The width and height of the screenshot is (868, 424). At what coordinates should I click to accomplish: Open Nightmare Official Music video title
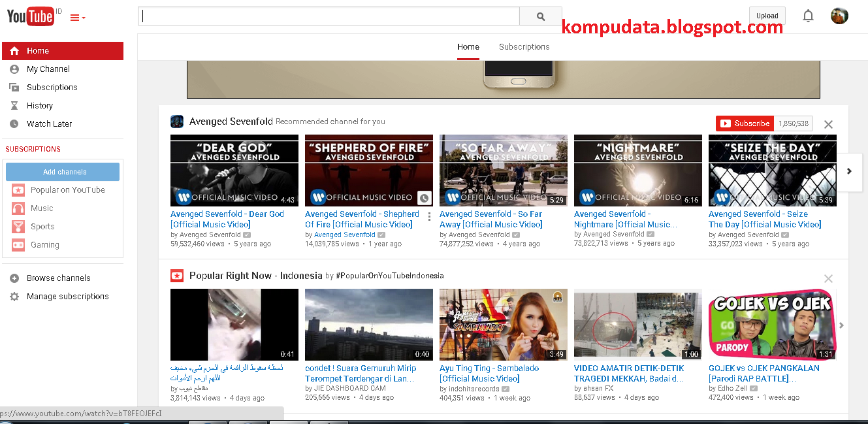(x=626, y=220)
